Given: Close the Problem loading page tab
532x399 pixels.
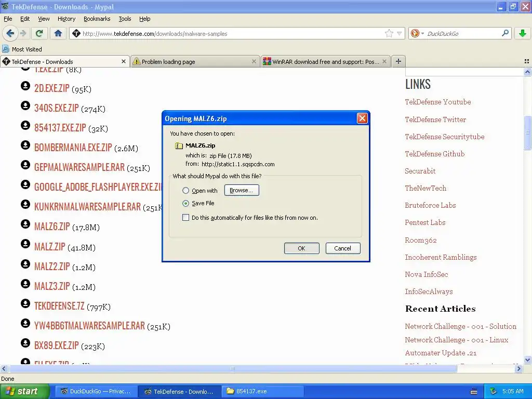Looking at the screenshot, I should pos(254,61).
